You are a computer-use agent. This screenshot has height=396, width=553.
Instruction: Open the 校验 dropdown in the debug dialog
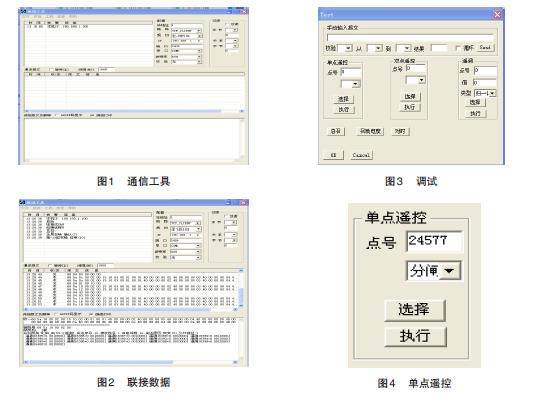pyautogui.click(x=345, y=48)
